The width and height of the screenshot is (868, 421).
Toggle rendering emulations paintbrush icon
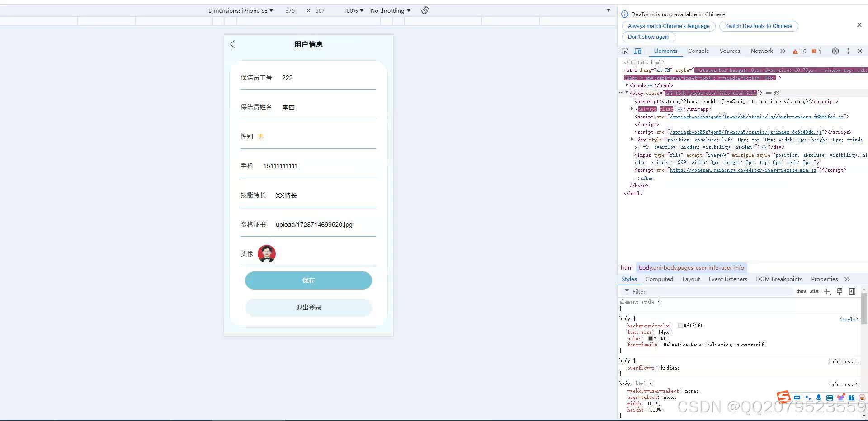pos(840,291)
